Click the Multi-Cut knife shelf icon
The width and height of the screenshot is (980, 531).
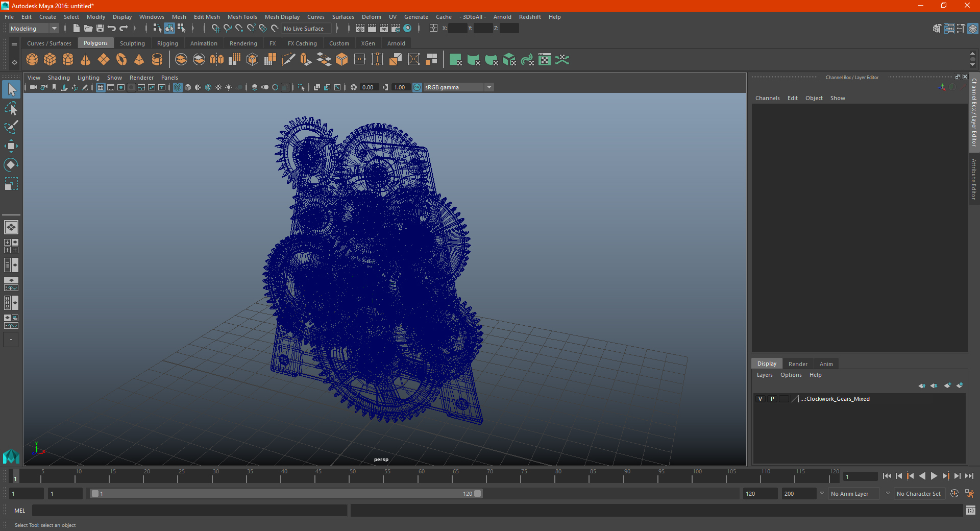coord(288,60)
